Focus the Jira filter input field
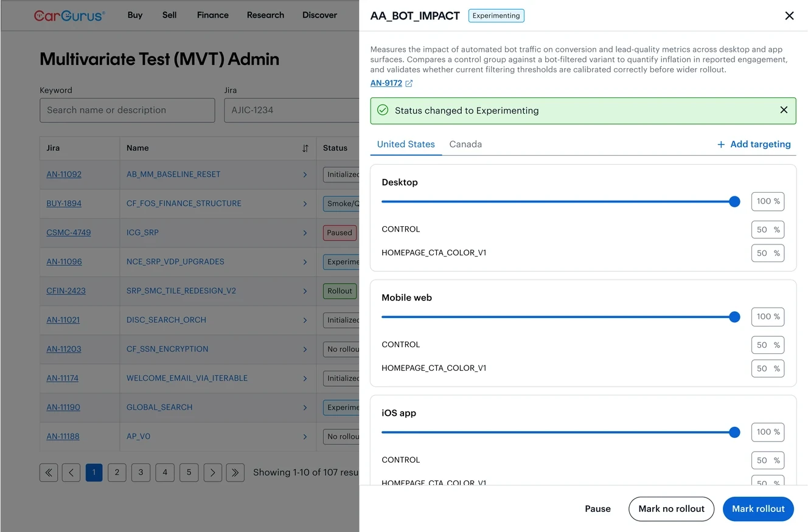This screenshot has width=808, height=532. (x=292, y=111)
